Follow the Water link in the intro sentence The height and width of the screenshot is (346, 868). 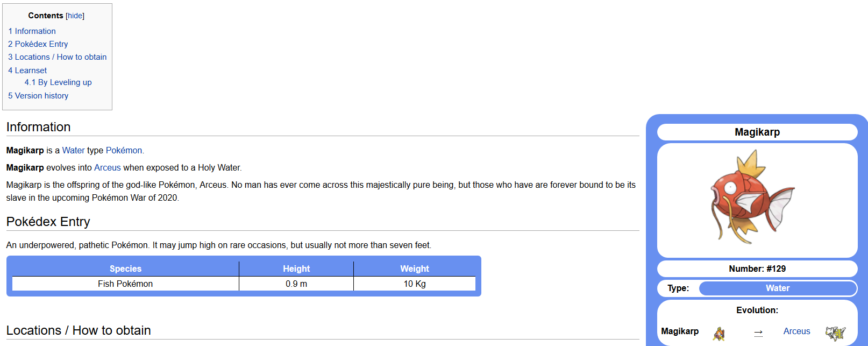point(73,151)
